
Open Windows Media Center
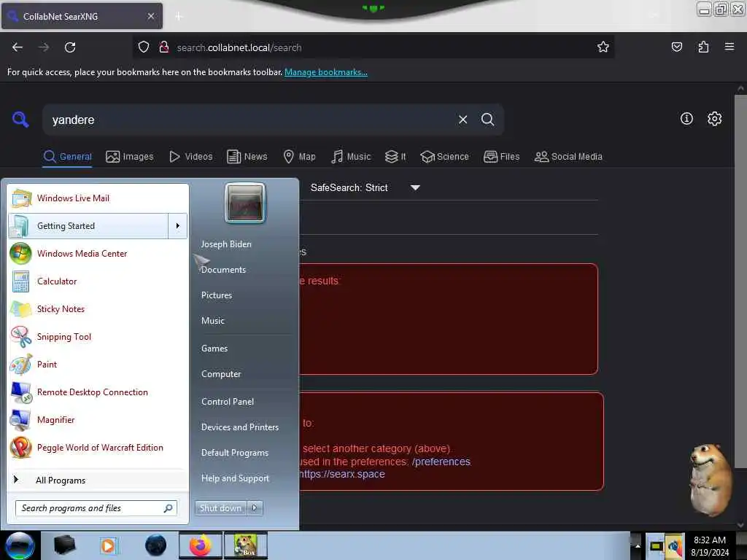pyautogui.click(x=98, y=253)
